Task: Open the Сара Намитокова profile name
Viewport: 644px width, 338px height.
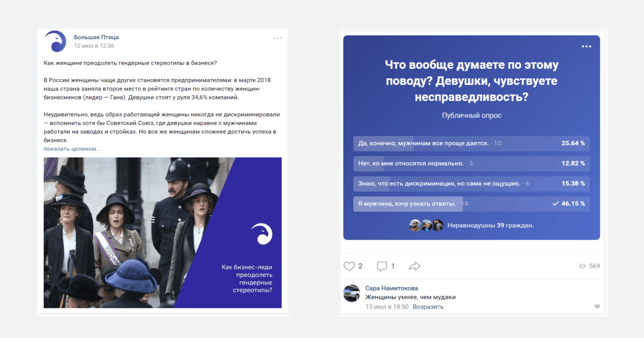Action: pos(392,288)
